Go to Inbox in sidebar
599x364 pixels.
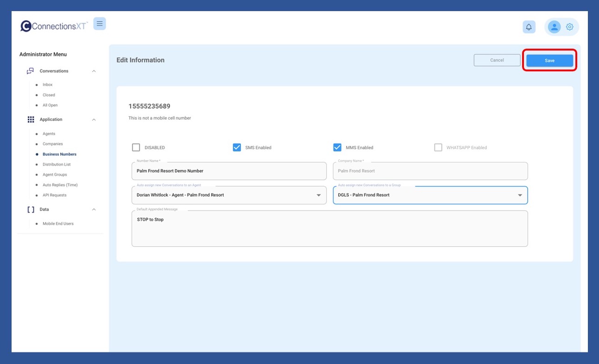click(x=47, y=85)
